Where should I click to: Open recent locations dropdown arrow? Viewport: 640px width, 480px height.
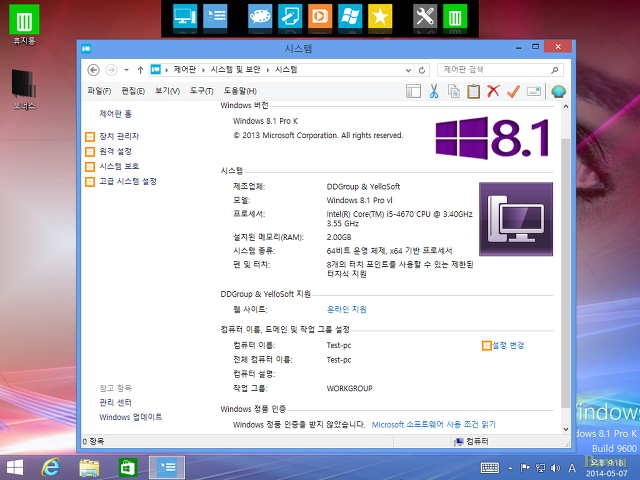tap(127, 70)
